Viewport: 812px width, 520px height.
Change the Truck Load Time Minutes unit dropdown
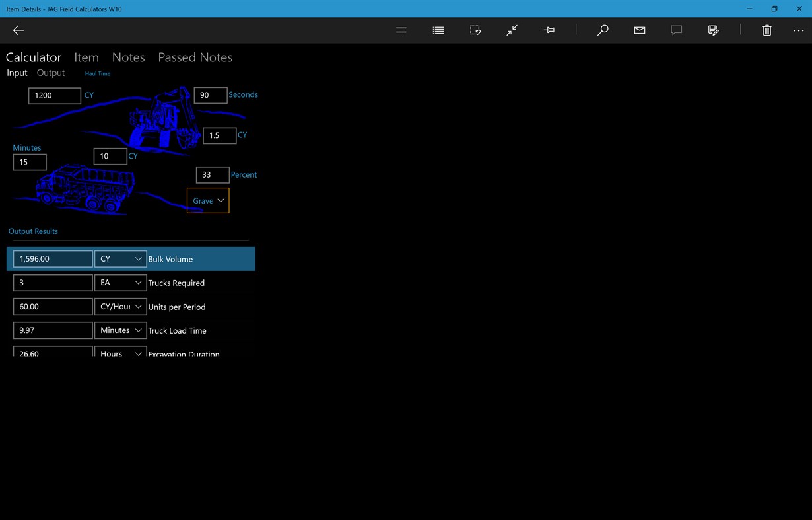point(120,330)
